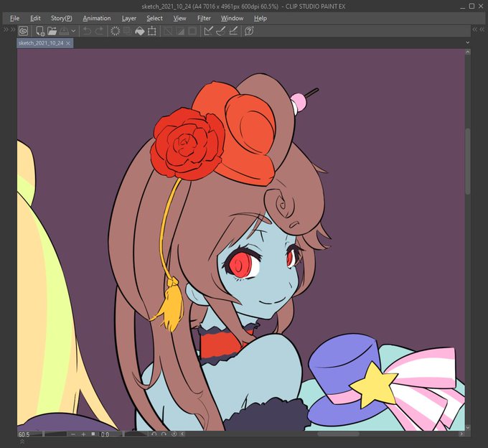Viewport: 488px width, 448px height.
Task: Open the Clip Studio launcher icon
Action: click(x=24, y=31)
